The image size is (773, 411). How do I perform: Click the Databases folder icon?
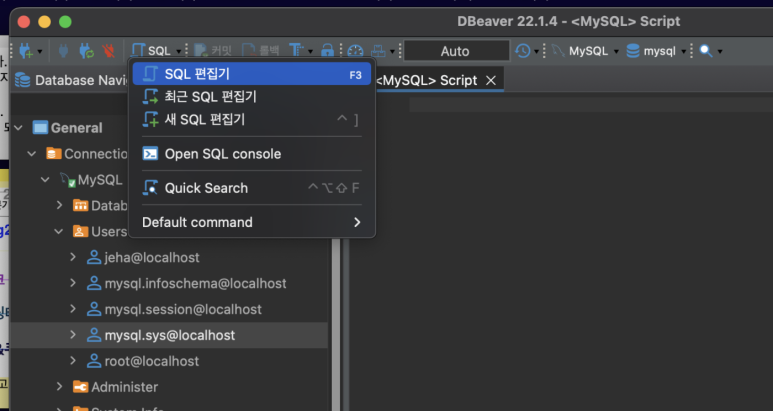[81, 205]
